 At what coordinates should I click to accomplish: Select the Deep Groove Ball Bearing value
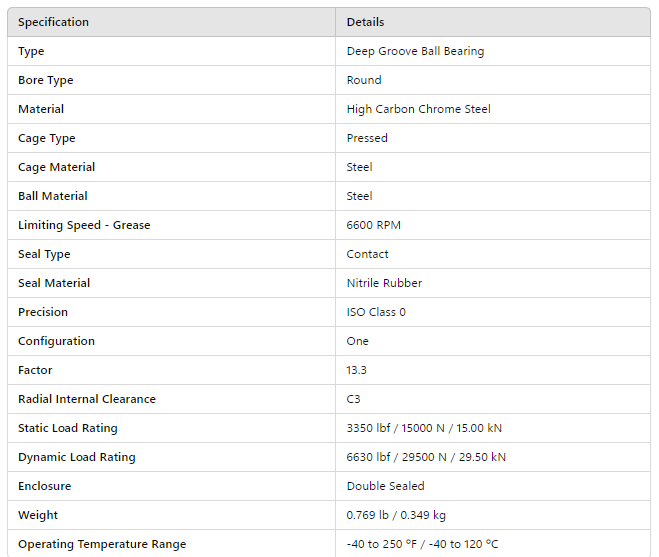[415, 51]
